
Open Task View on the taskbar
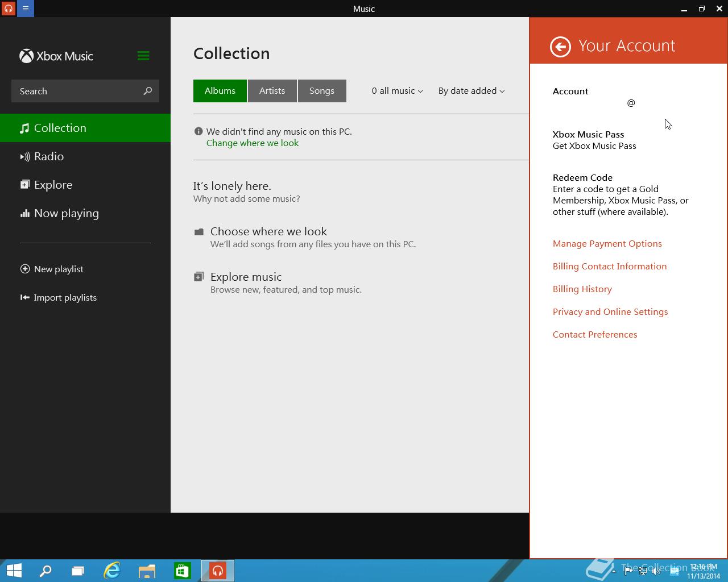(78, 571)
